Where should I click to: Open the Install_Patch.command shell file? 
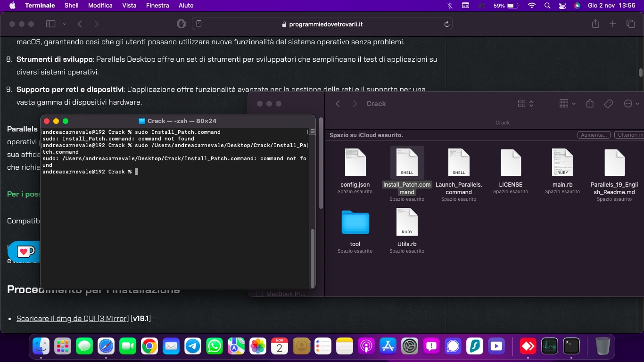(407, 163)
